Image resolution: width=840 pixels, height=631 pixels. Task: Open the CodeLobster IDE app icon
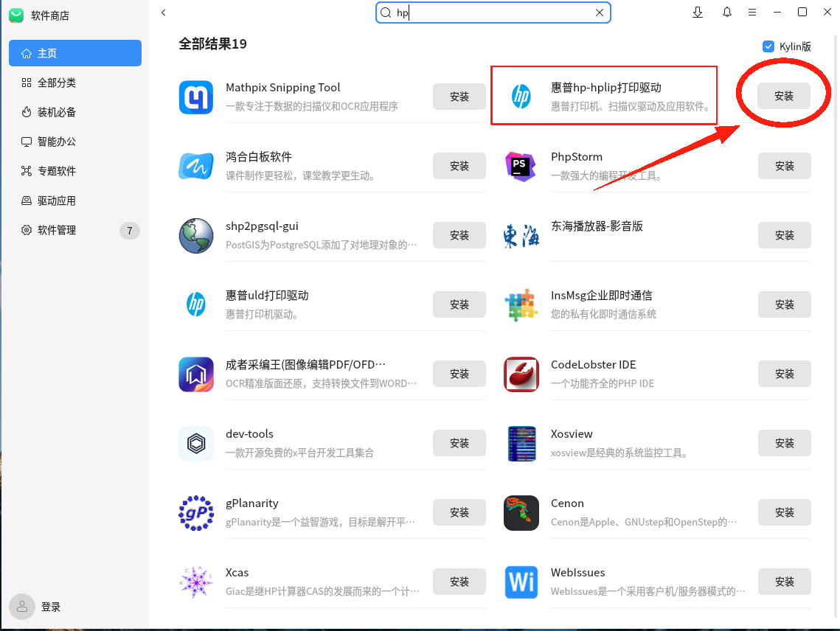521,374
